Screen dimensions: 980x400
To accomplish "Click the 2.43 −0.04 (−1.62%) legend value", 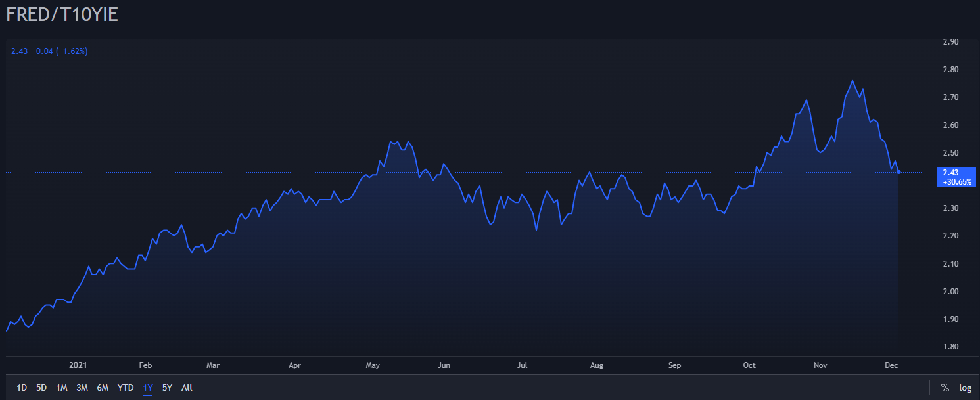I will pyautogui.click(x=49, y=51).
